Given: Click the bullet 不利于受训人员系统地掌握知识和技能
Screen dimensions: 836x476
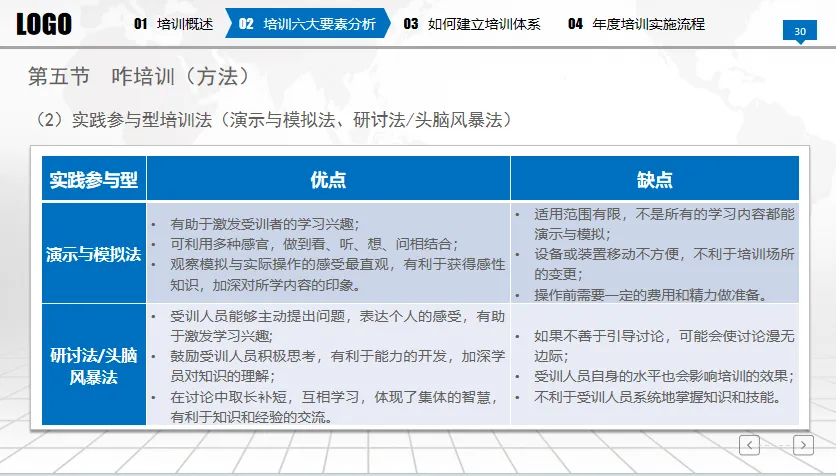Looking at the screenshot, I should tap(658, 397).
